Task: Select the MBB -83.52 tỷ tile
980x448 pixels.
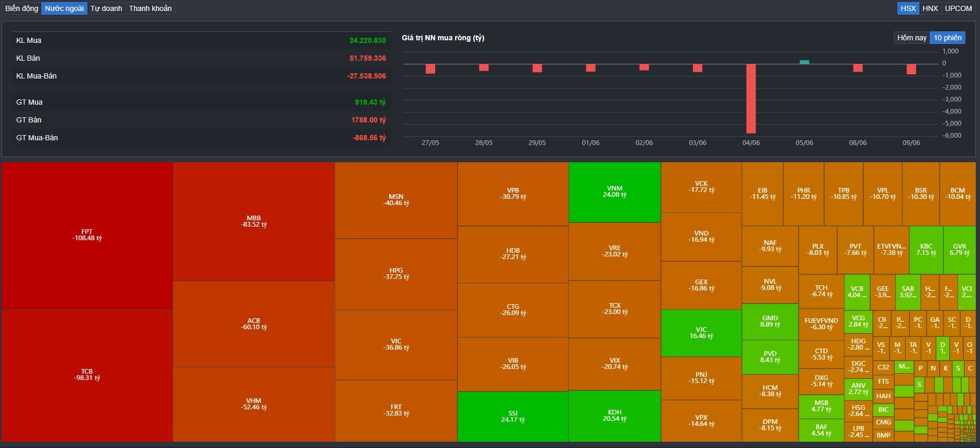Action: tap(254, 221)
